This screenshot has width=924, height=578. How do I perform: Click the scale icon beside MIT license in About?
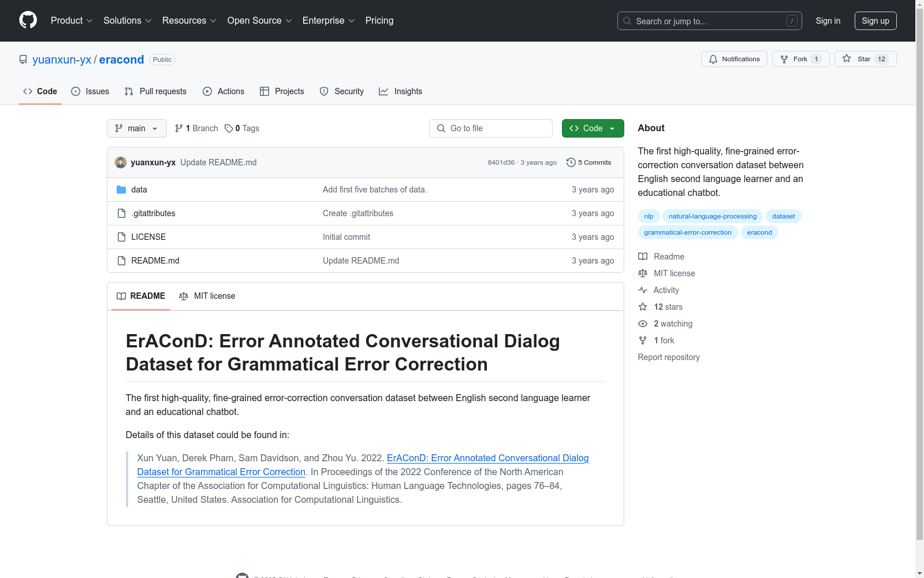click(643, 273)
